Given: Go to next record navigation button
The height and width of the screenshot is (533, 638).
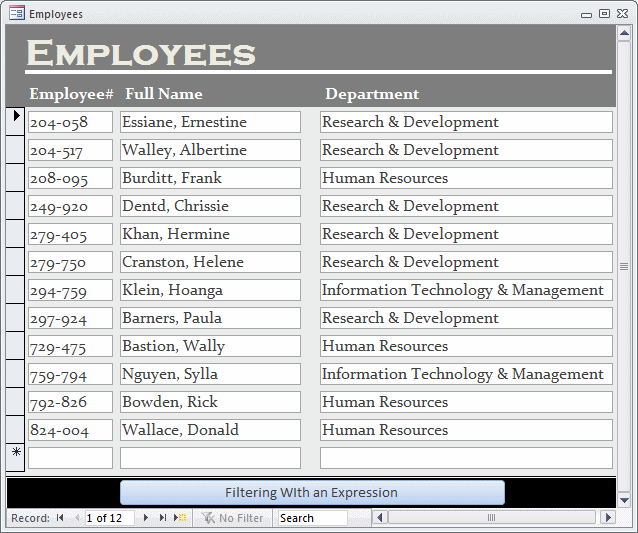Looking at the screenshot, I should click(x=146, y=518).
